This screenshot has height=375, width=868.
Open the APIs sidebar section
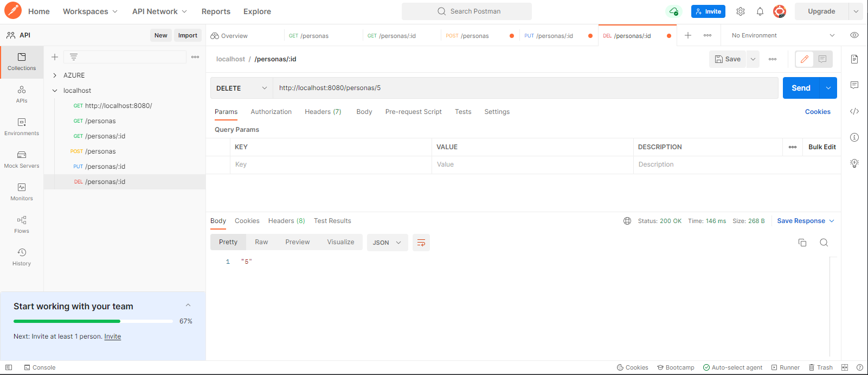[22, 94]
